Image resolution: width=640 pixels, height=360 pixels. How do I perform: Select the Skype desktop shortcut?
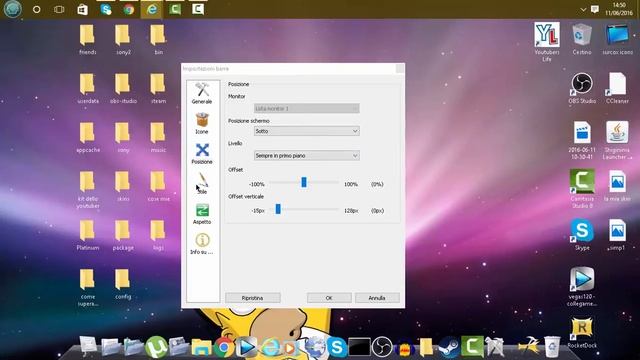click(582, 235)
